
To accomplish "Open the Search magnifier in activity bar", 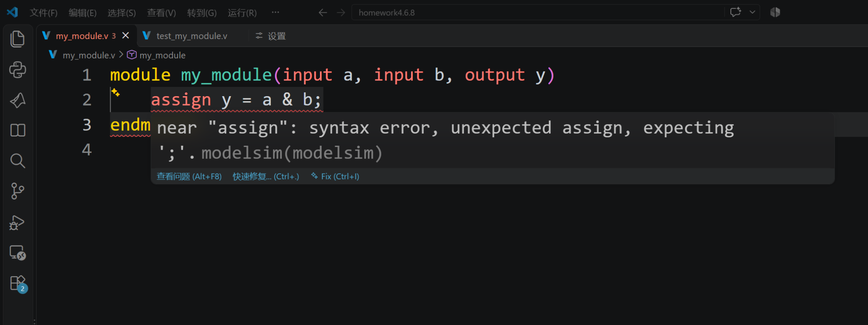I will [17, 161].
